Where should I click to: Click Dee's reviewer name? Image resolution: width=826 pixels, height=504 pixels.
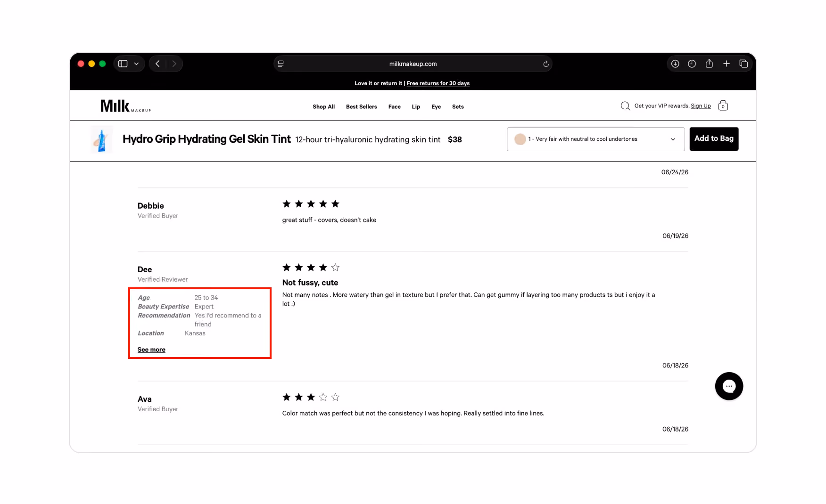tap(145, 269)
